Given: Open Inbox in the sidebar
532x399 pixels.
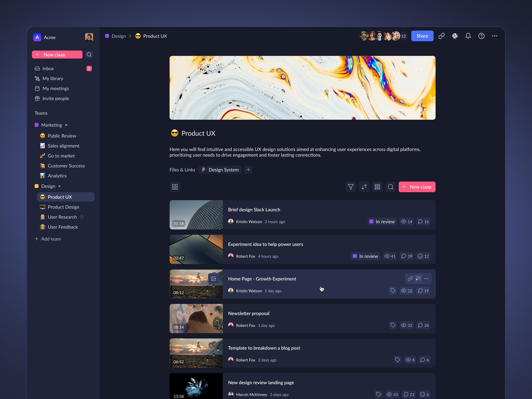Looking at the screenshot, I should pos(48,68).
